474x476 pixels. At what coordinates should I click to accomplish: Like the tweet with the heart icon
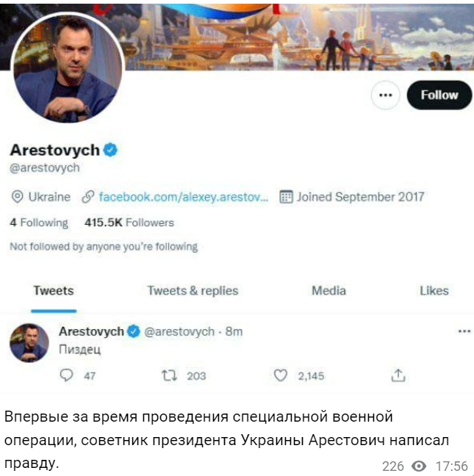coord(280,375)
